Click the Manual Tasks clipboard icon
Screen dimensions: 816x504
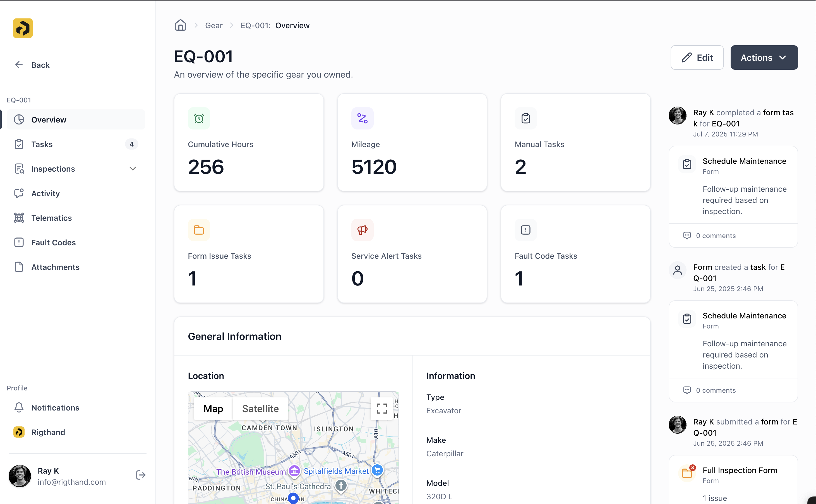pos(525,118)
